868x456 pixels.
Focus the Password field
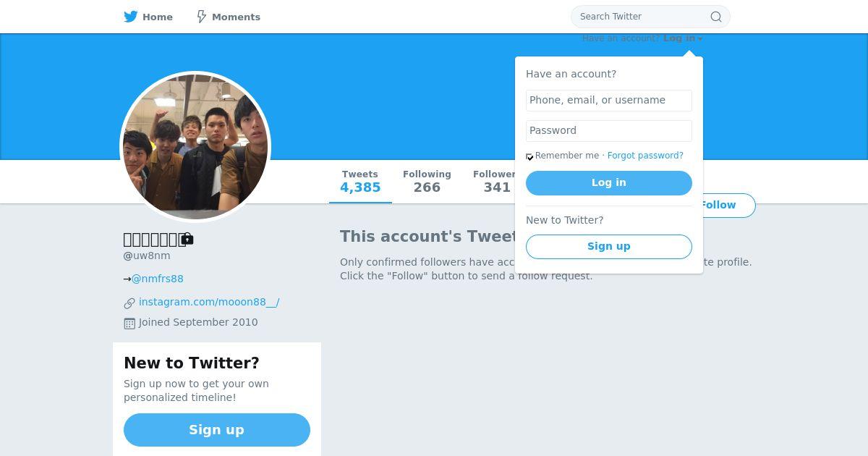(x=608, y=131)
